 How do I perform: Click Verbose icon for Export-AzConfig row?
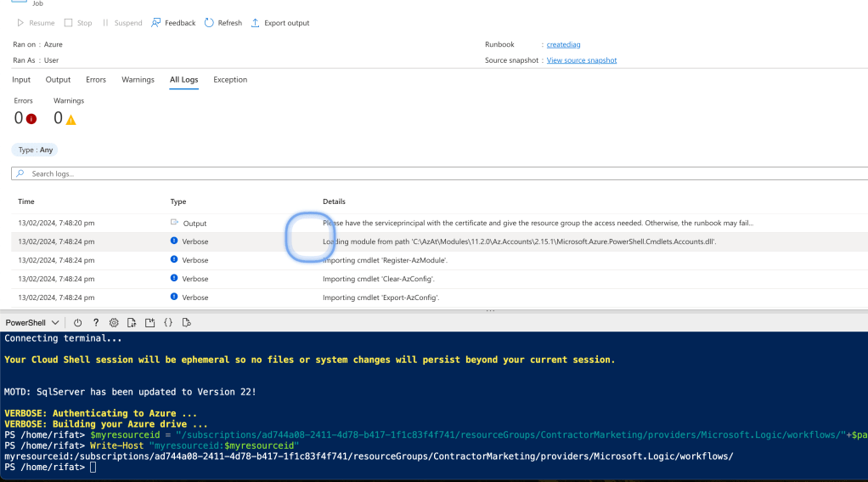pos(174,297)
